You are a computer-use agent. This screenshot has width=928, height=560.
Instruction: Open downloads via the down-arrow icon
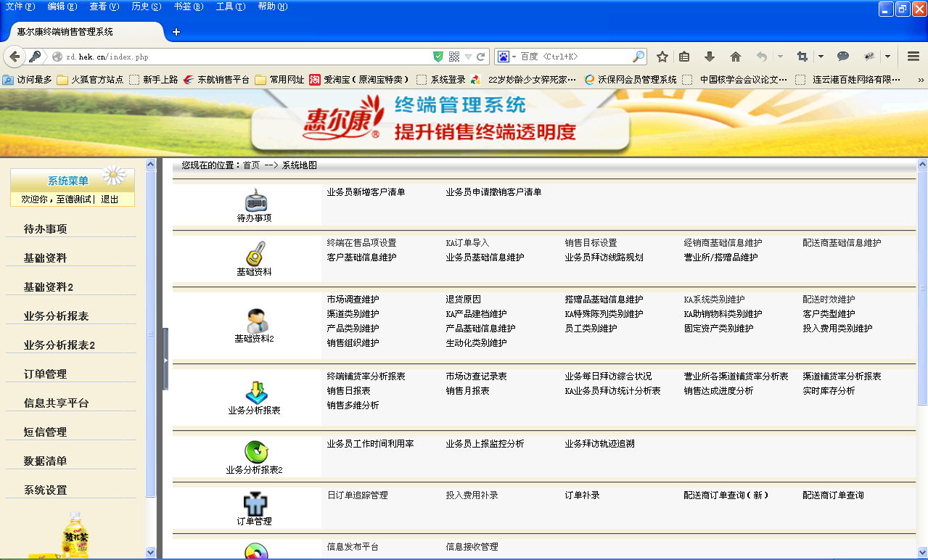710,57
